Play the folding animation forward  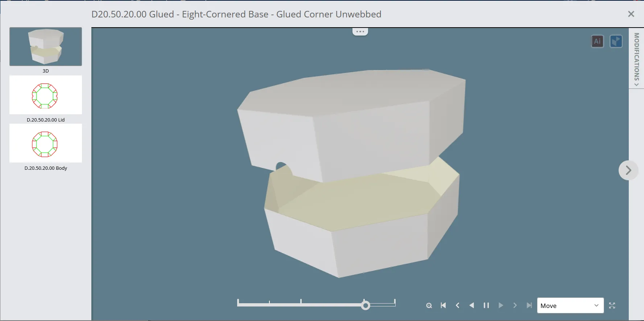pos(501,305)
